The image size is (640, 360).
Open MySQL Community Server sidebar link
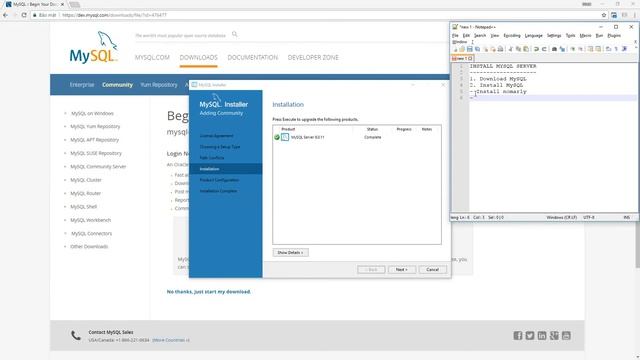click(98, 167)
